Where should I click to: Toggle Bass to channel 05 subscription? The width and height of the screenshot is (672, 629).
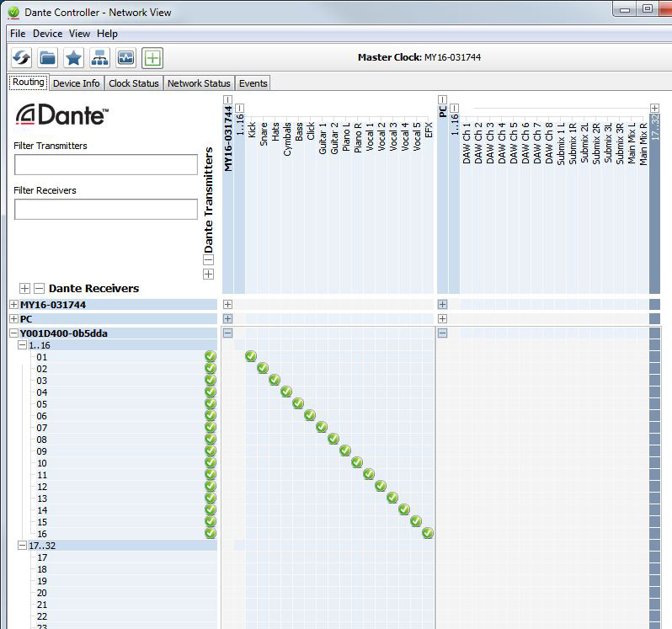coord(298,403)
